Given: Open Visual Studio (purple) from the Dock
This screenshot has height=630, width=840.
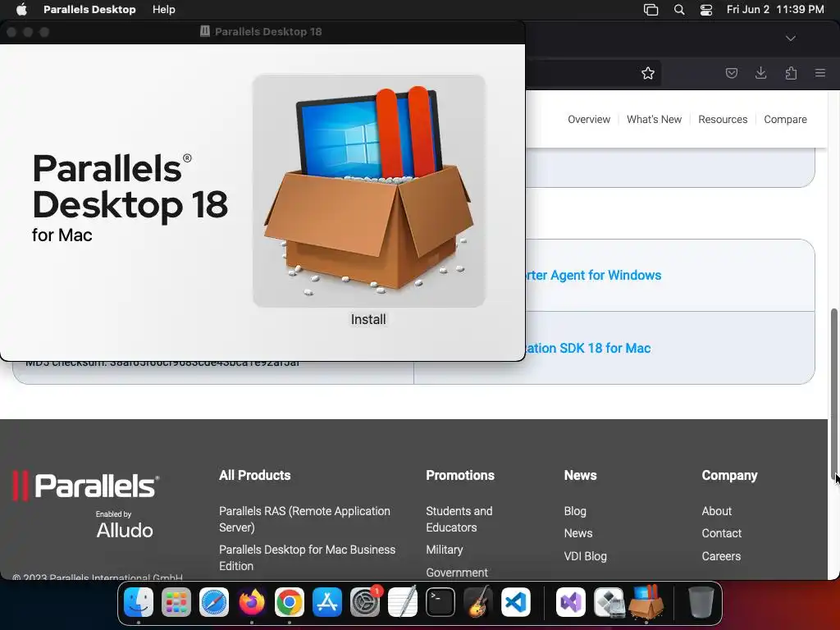Looking at the screenshot, I should point(571,602).
